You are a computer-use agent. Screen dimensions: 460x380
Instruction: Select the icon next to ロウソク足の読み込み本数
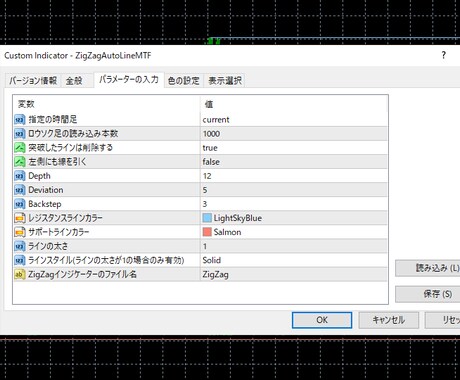coord(20,134)
